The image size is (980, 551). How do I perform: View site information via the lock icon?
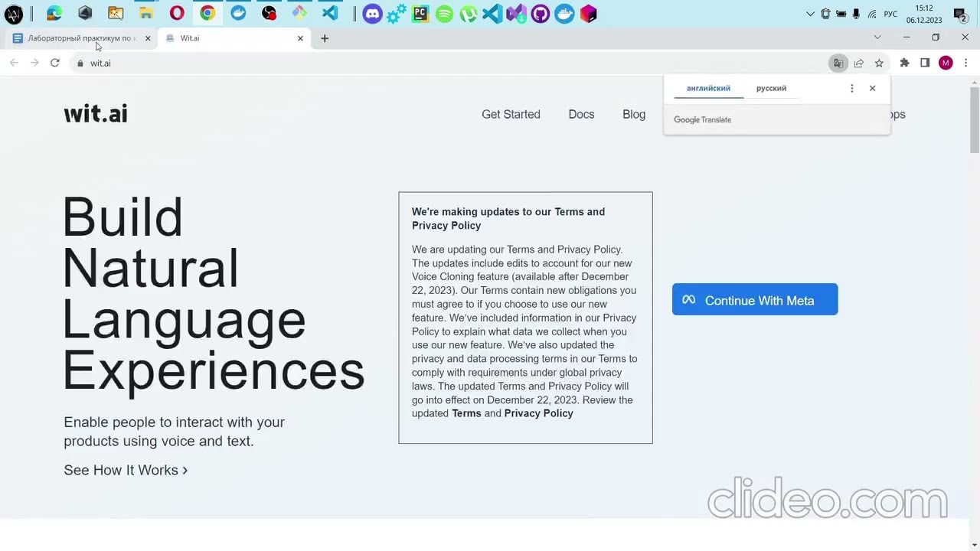[80, 64]
